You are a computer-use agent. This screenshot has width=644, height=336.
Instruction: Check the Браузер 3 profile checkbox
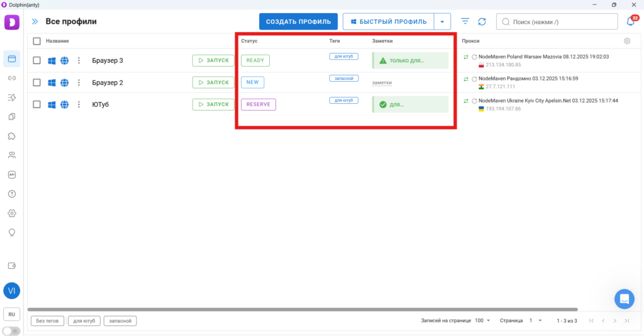tap(37, 60)
